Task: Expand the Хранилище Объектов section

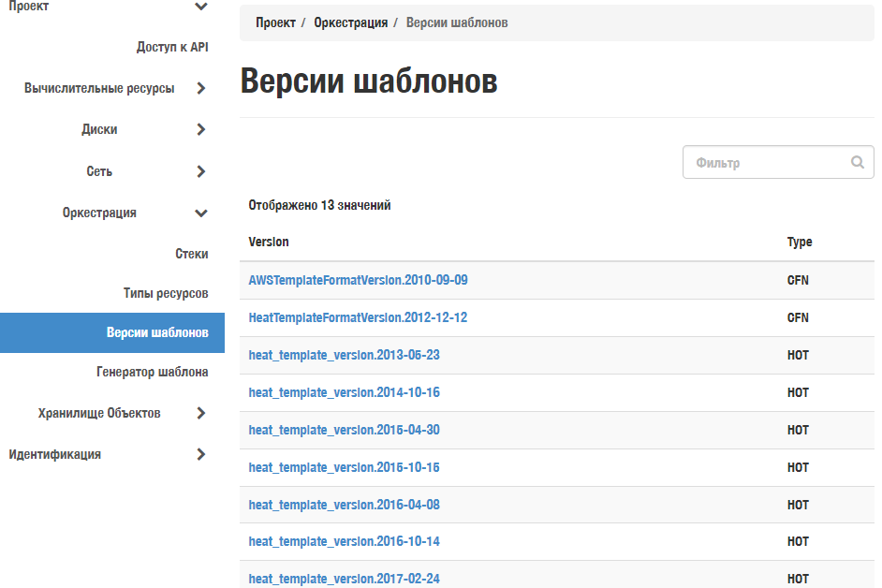Action: [x=199, y=412]
